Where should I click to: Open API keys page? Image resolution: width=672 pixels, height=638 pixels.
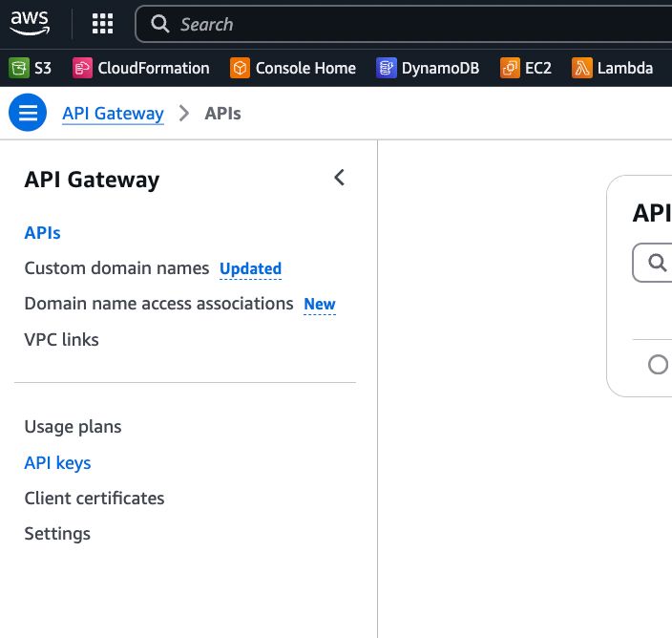(57, 463)
